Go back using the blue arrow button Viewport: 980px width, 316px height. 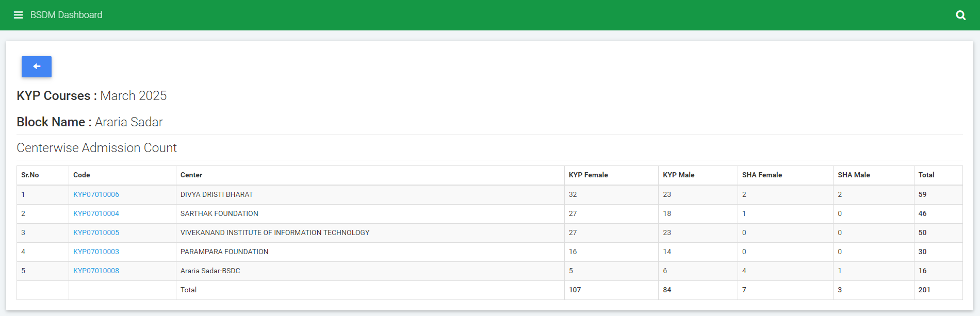37,66
